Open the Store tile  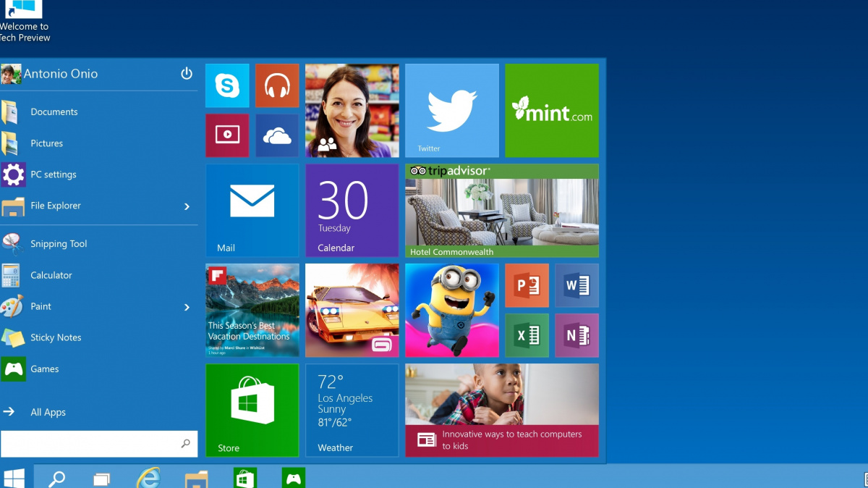click(252, 410)
